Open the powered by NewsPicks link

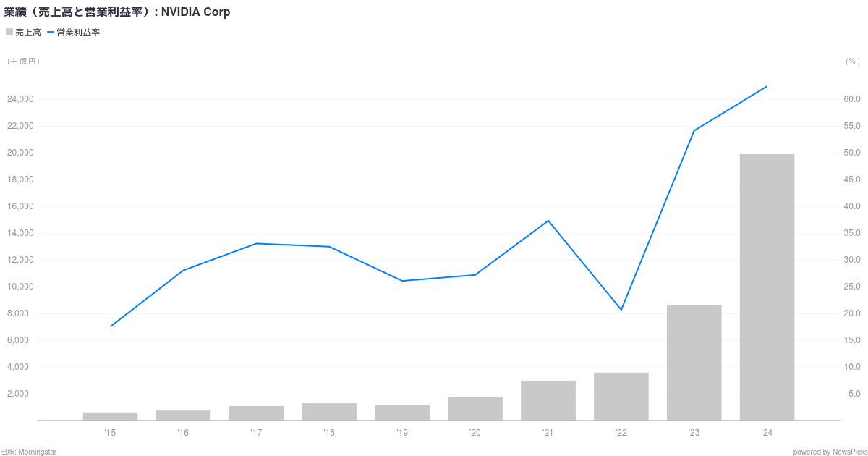pos(829,452)
